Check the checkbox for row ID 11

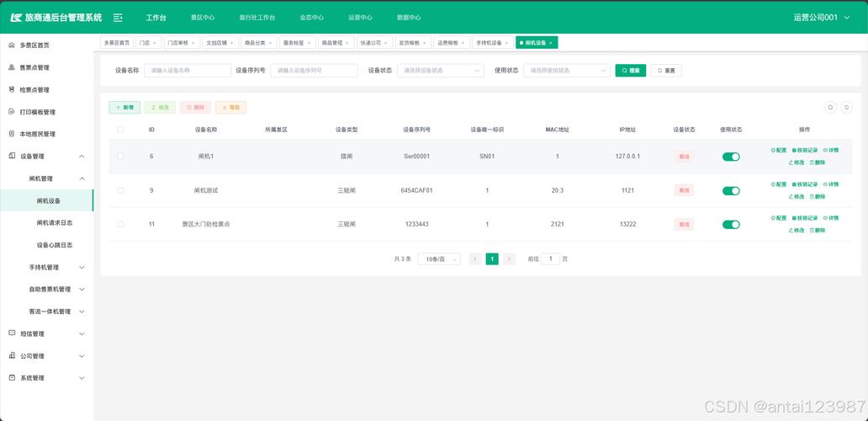point(120,224)
